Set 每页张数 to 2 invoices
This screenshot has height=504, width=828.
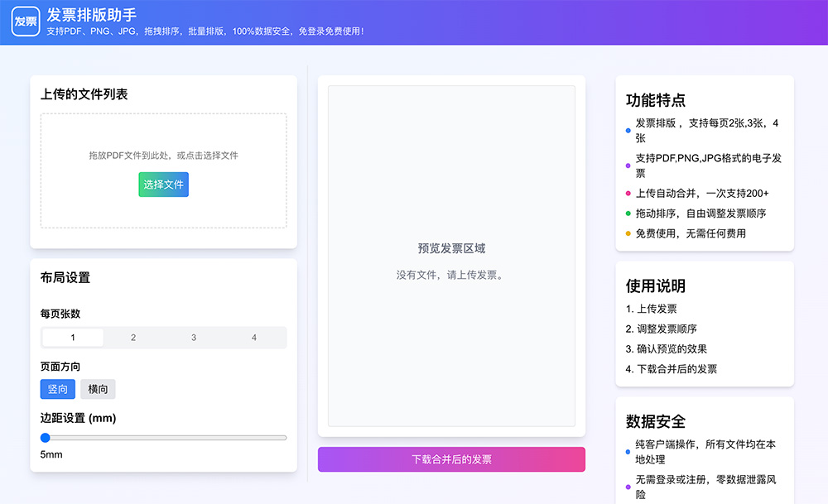pos(132,338)
